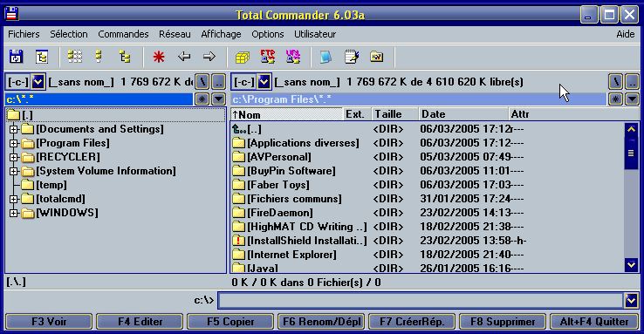Switch to brief view with grid icon
The height and width of the screenshot is (334, 644).
tap(75, 57)
